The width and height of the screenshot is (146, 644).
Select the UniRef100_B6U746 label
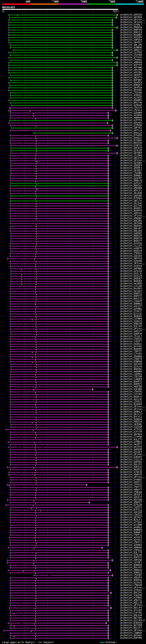pos(131,103)
